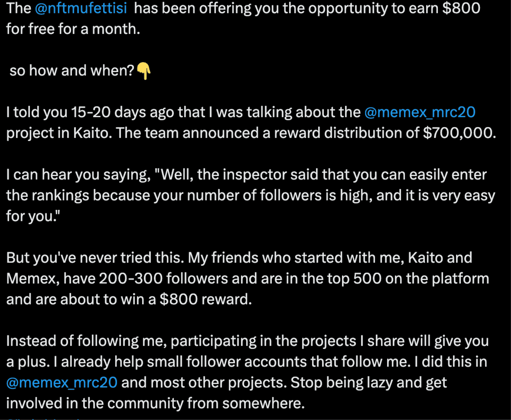Click the word "inspector"

(254, 175)
